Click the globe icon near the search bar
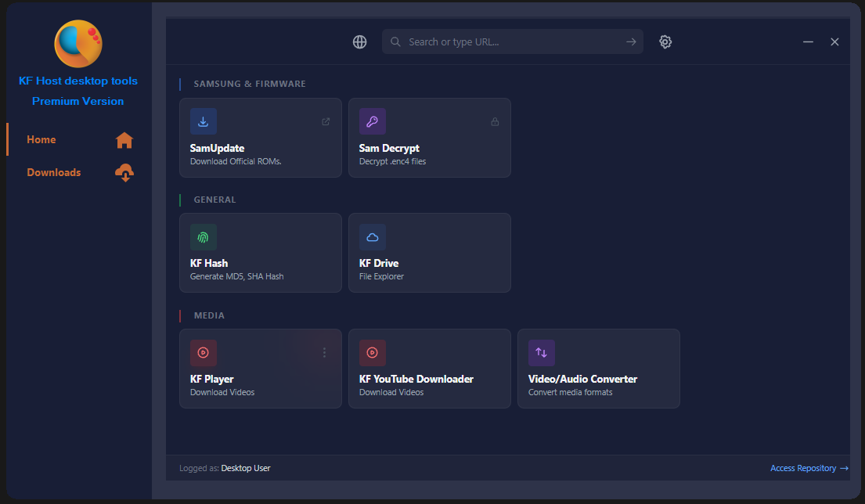The width and height of the screenshot is (865, 504). 359,41
